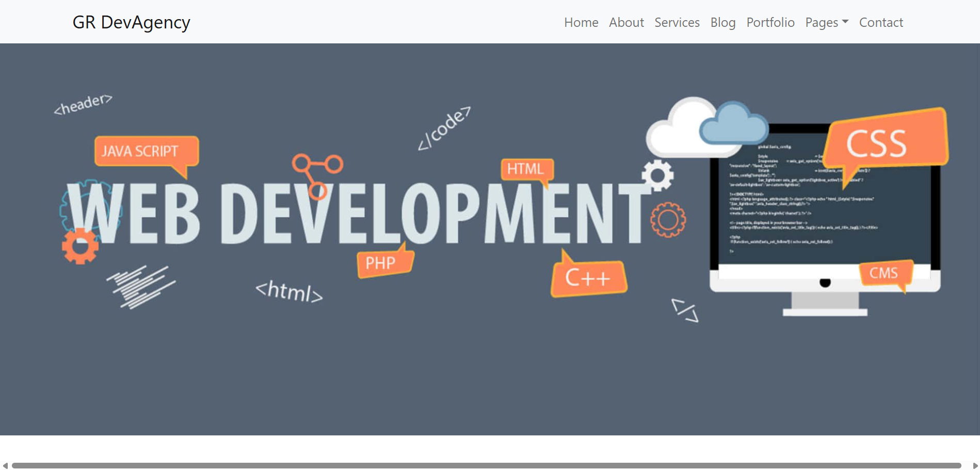
Task: Select Portfolio from the navigation bar
Action: tap(770, 23)
